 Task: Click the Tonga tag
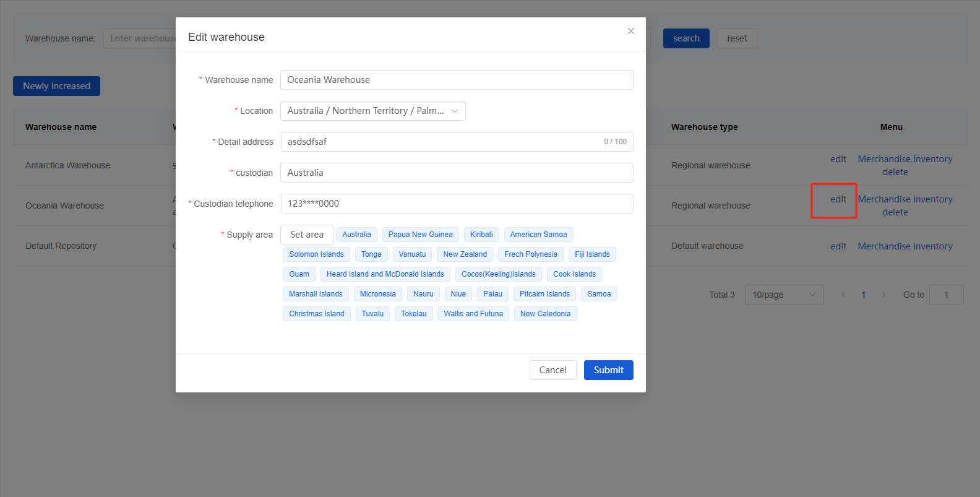click(371, 254)
